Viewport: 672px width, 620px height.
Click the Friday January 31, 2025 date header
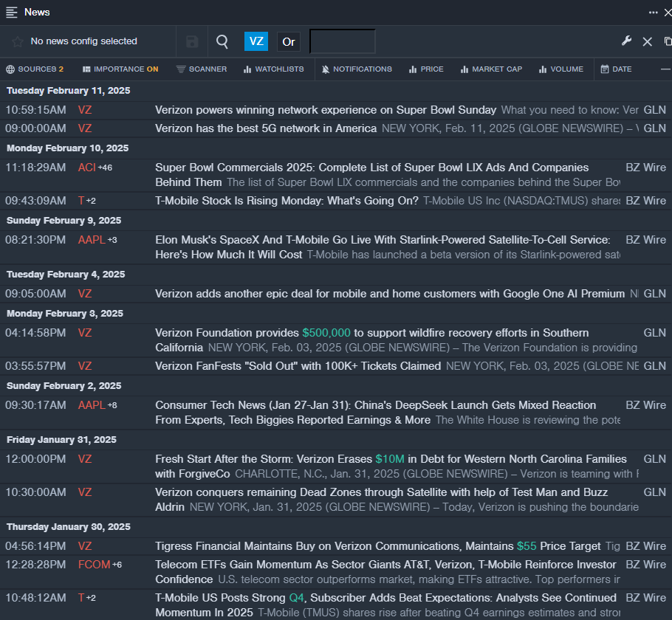61,440
